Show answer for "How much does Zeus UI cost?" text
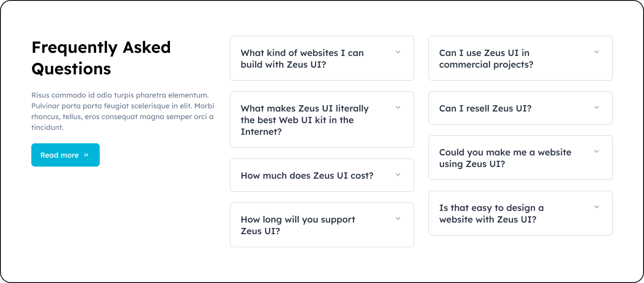Viewport: 644px width, 283px height. [307, 176]
